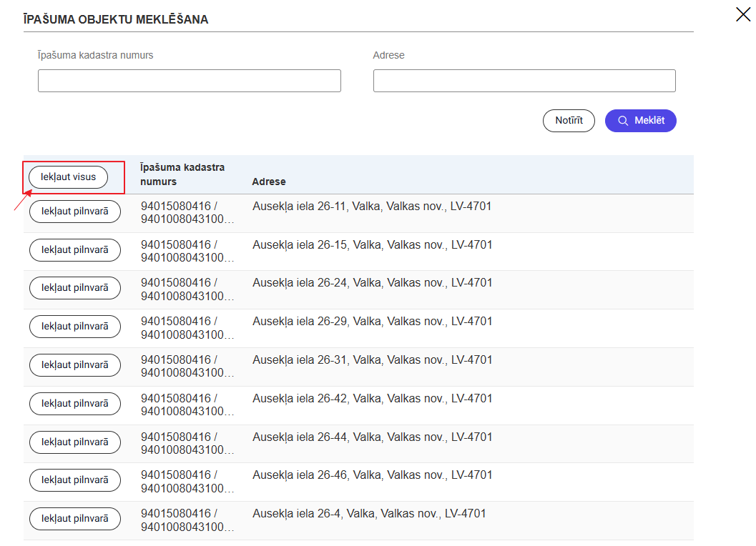Click Iekļaut pilnvarā for Ausekļa iela 26-24
This screenshot has width=756, height=546.
(74, 288)
